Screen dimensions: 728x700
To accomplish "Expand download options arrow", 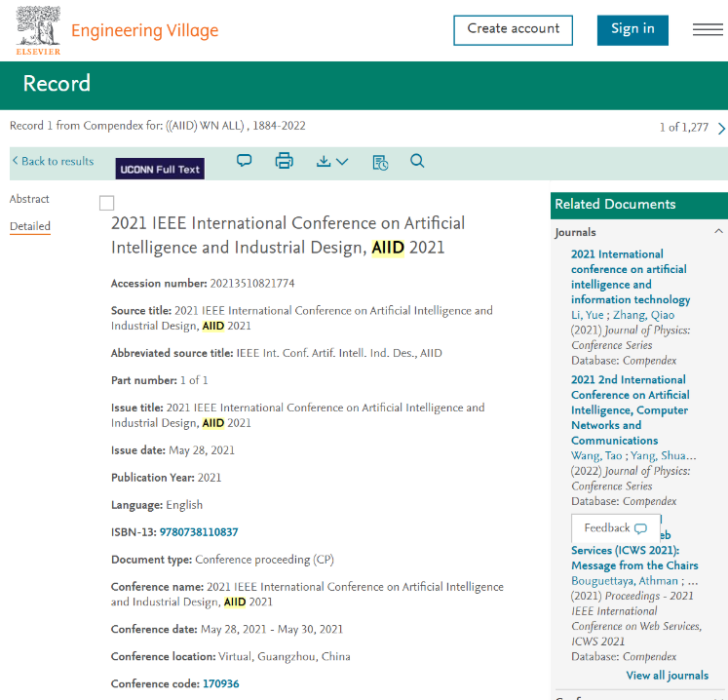I will tap(342, 162).
